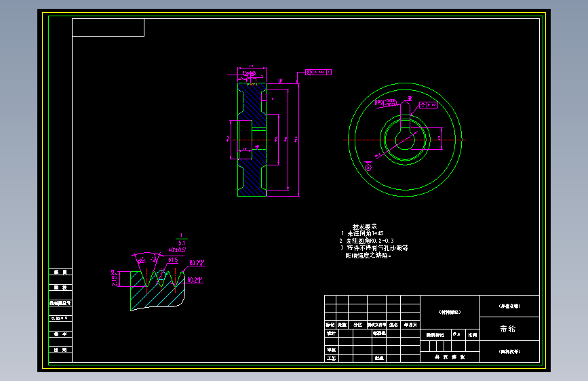Viewport: 588px width, 381px height.
Task: Select the 带轮 part name in title block
Action: click(x=508, y=329)
